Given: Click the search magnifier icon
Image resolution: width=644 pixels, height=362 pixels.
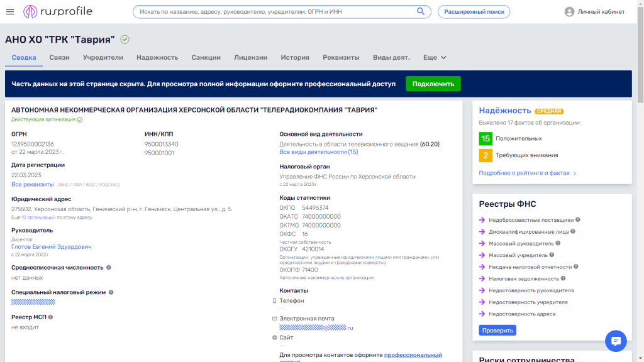Looking at the screenshot, I should point(421,11).
